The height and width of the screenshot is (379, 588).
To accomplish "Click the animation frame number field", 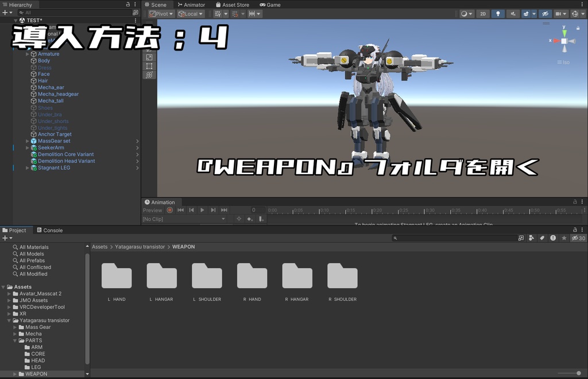I will tap(258, 210).
